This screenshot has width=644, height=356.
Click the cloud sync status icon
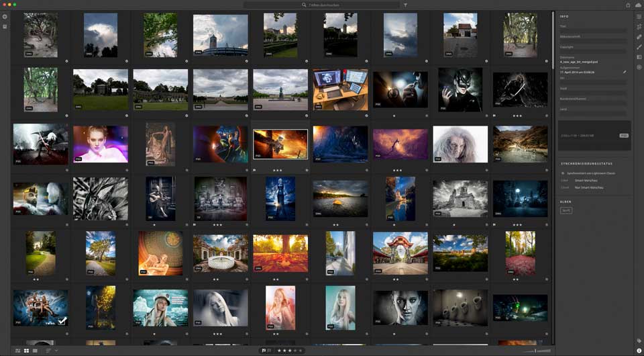(x=638, y=5)
